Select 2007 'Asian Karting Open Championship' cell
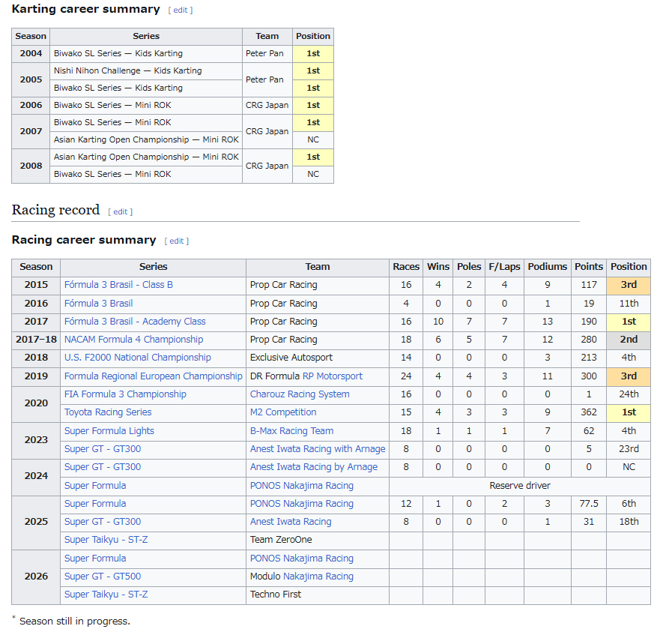 [146, 140]
